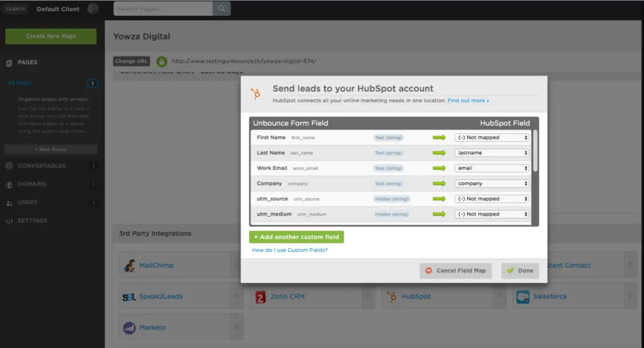Click Default Client avatar circle

(93, 9)
